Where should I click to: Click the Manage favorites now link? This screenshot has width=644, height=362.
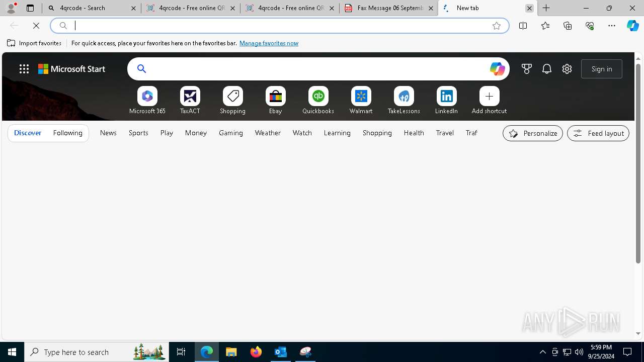click(x=269, y=43)
